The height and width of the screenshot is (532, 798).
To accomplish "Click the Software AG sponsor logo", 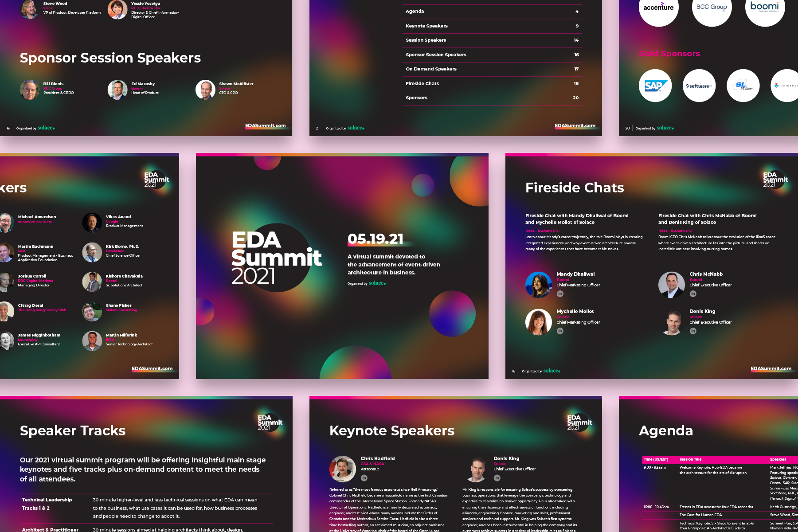I will pyautogui.click(x=699, y=86).
